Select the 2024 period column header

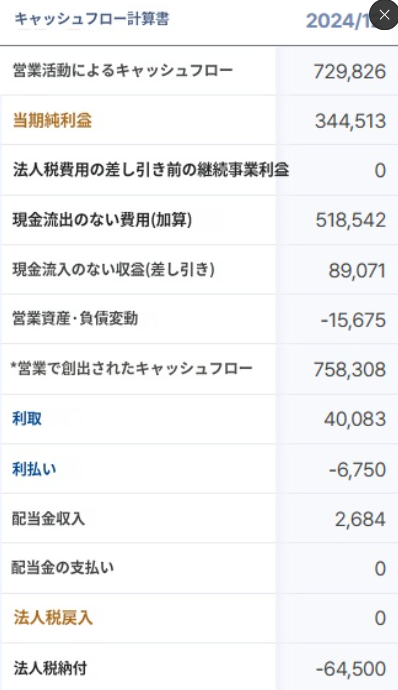(338, 21)
